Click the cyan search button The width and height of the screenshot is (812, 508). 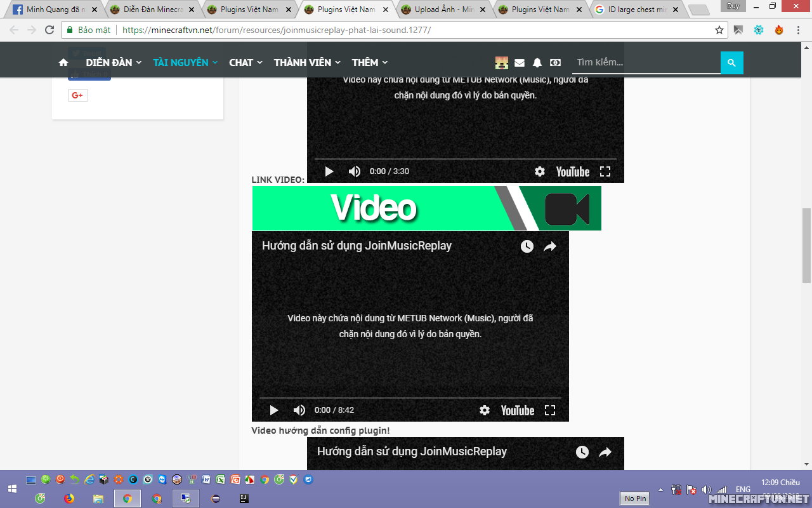732,63
